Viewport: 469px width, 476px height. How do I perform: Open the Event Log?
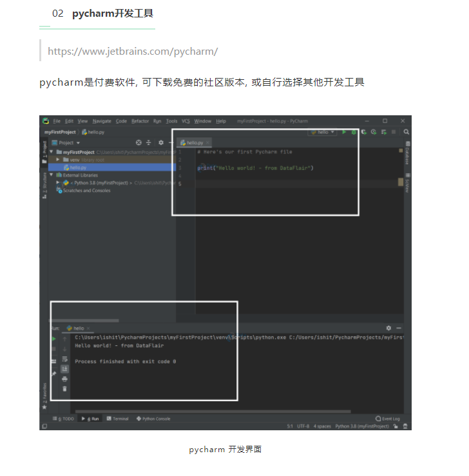pyautogui.click(x=388, y=419)
